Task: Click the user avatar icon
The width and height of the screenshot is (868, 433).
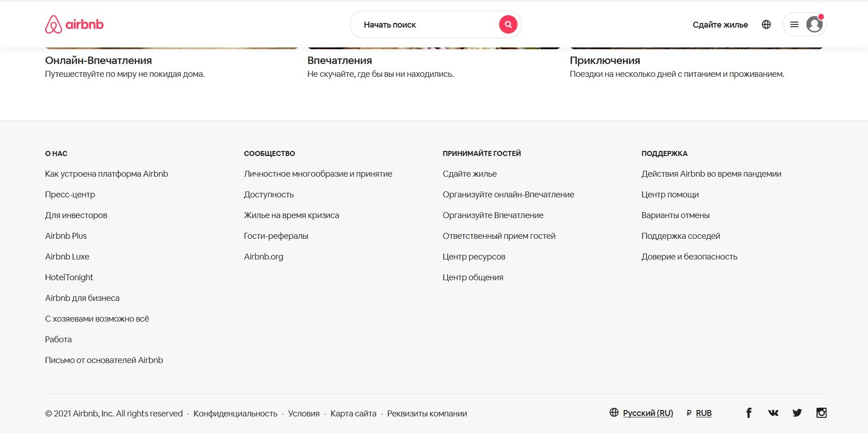Action: 814,24
